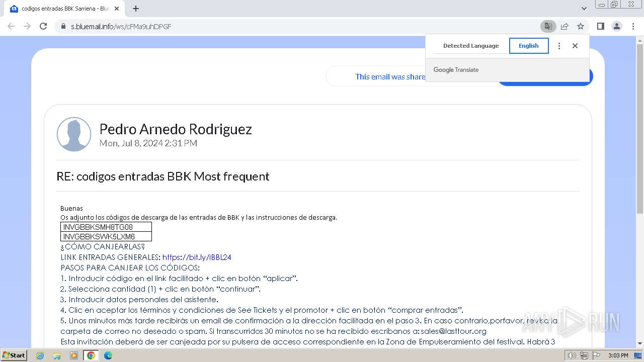
Task: Click step 2 Selecciona cantidad instruction
Action: [x=160, y=289]
